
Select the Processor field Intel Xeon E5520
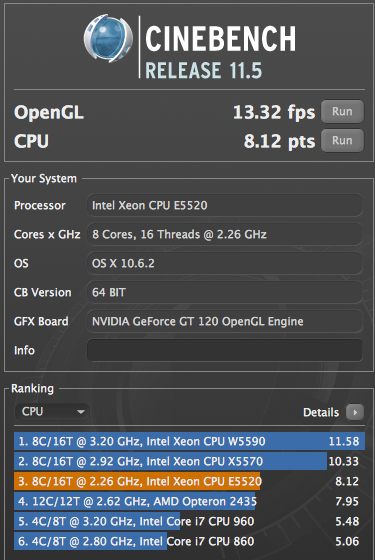pyautogui.click(x=225, y=205)
